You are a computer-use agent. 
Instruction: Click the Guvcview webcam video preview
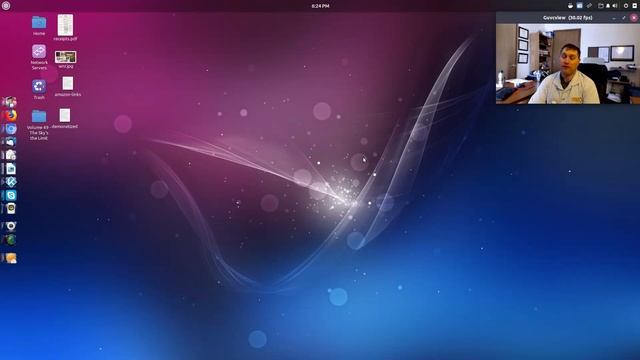click(x=568, y=64)
